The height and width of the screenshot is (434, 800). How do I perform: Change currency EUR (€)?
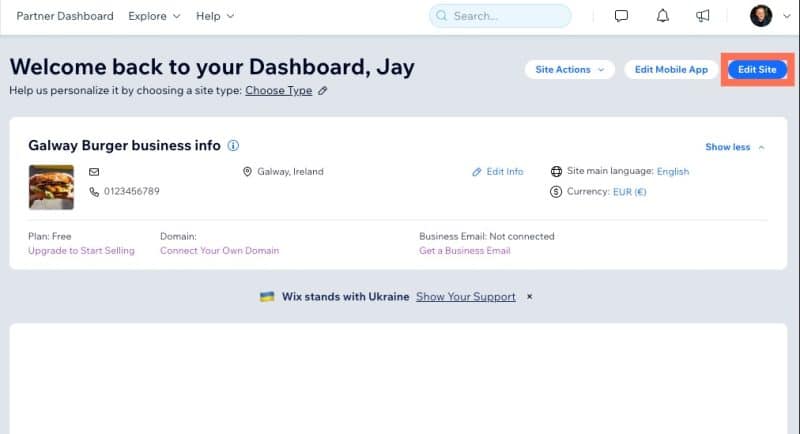pos(629,192)
